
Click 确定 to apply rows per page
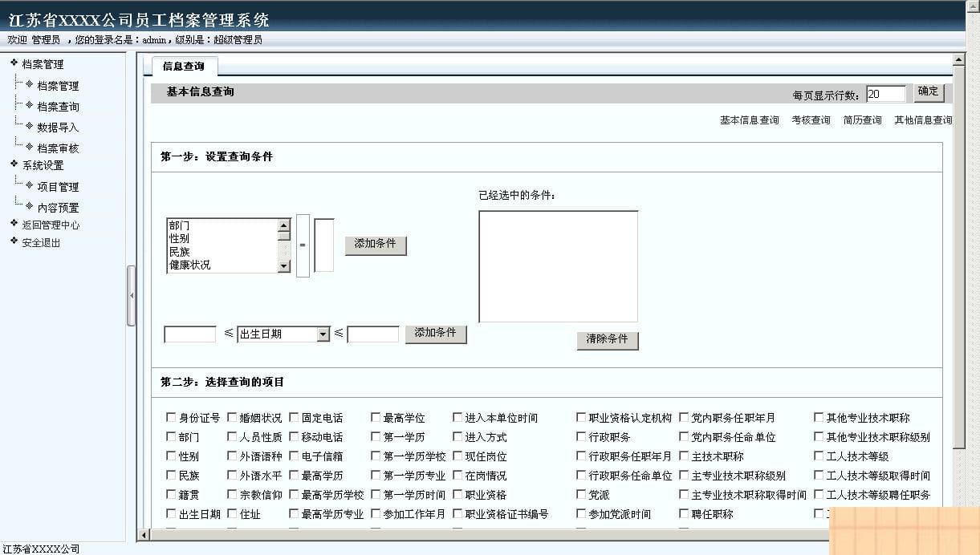tap(928, 91)
